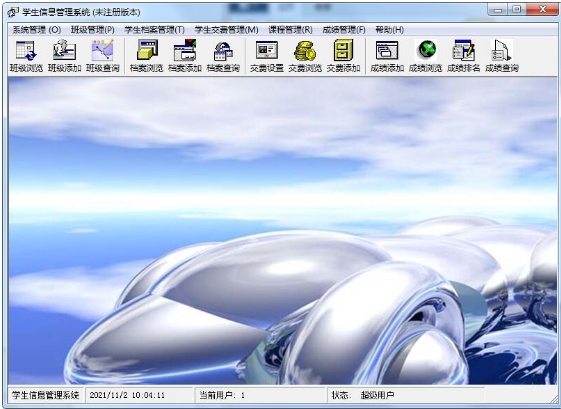Open the 交费设置 icon
Image resolution: width=561 pixels, height=409 pixels.
click(x=267, y=56)
